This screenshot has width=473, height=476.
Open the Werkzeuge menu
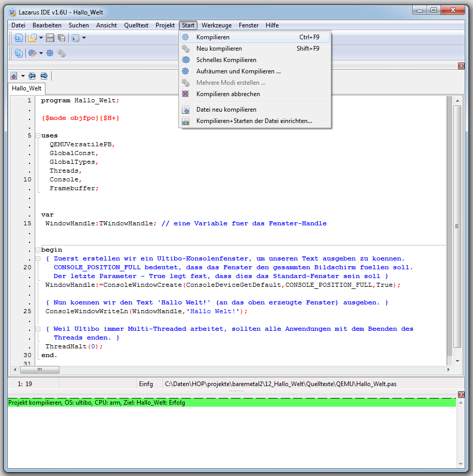coord(217,25)
